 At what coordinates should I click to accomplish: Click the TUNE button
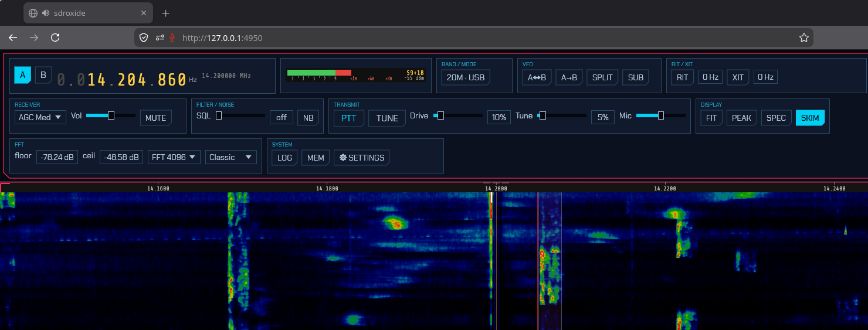387,118
